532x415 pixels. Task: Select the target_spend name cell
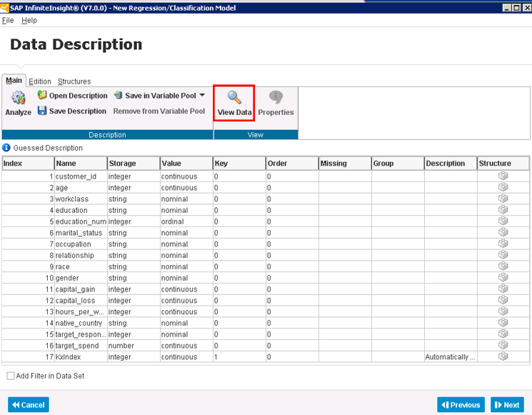[81, 346]
